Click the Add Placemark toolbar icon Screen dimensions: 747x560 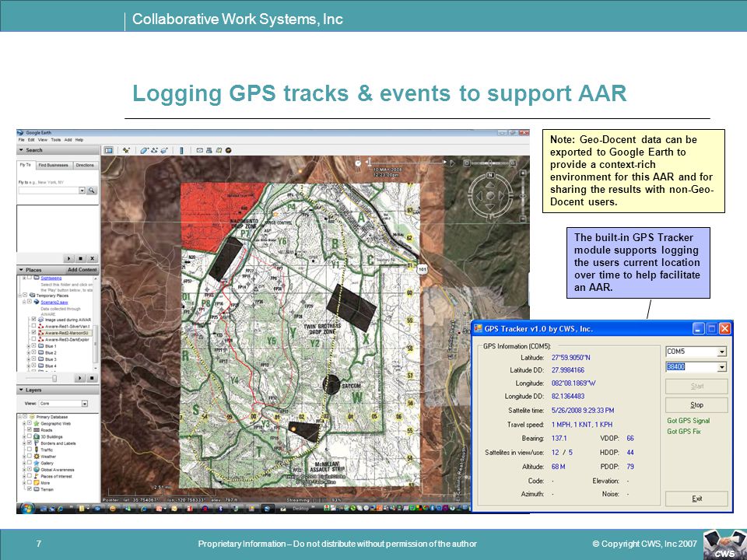click(x=126, y=150)
